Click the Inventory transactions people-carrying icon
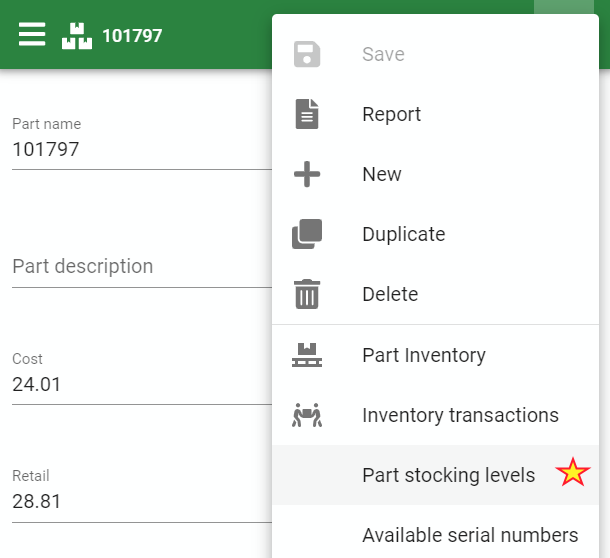 [x=307, y=415]
